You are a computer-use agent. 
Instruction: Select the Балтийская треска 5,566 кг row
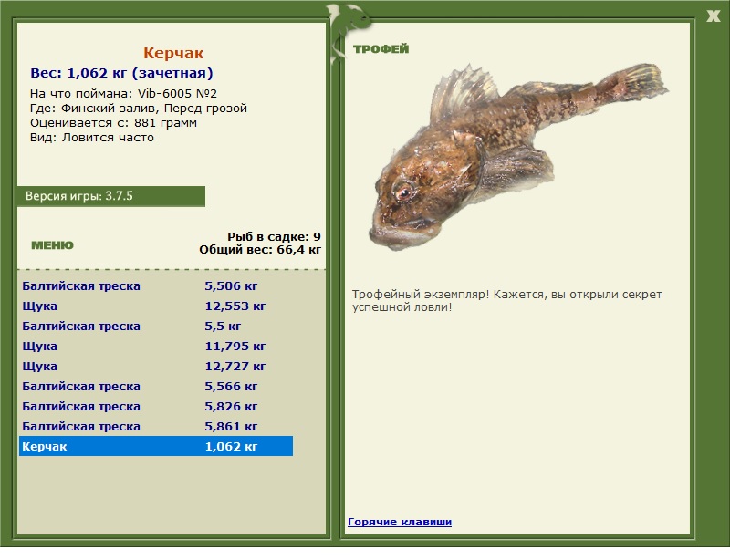coord(156,386)
